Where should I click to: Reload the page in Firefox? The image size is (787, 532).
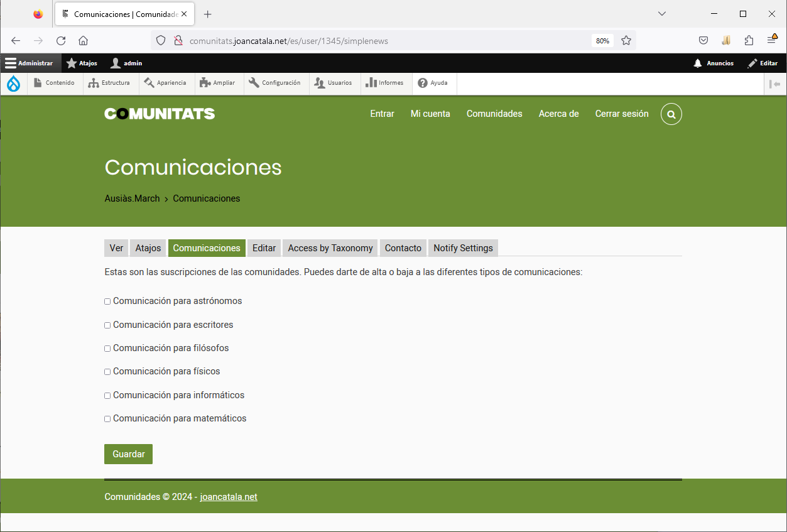[x=61, y=41]
